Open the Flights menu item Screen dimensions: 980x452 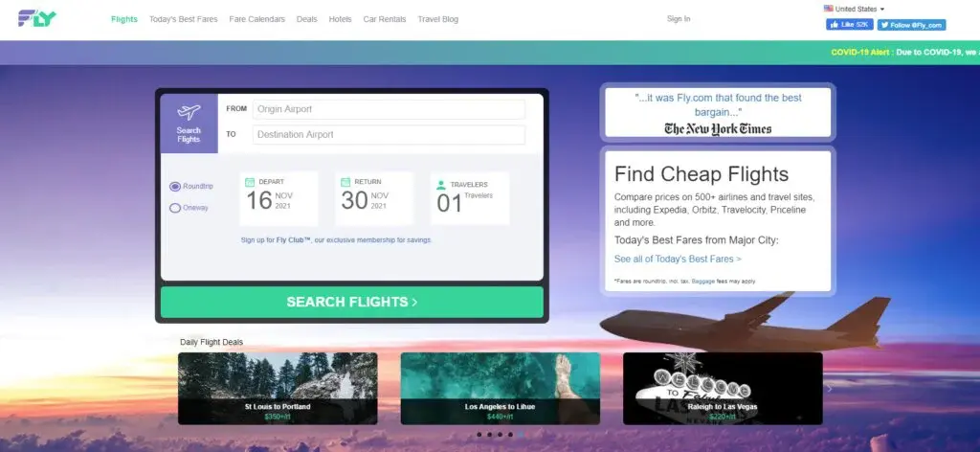[124, 19]
